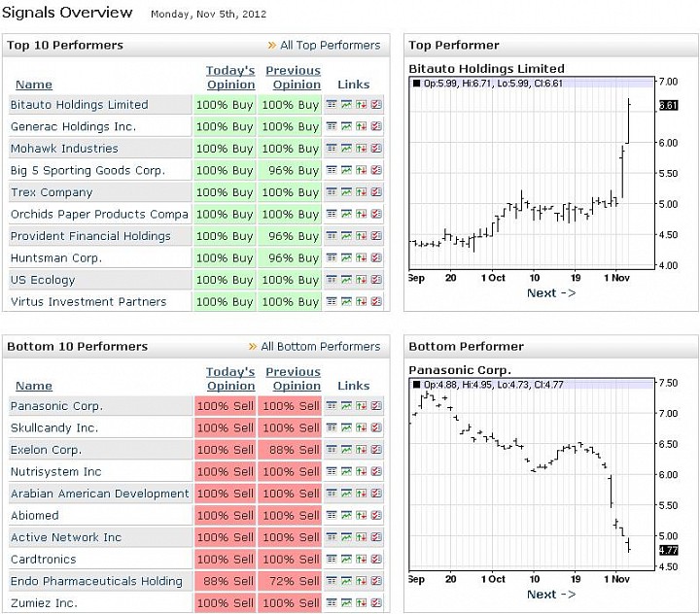Screen dimensions: 700x614
Task: Click the 72% Sell previous opinion for Endo
Action: pos(290,581)
